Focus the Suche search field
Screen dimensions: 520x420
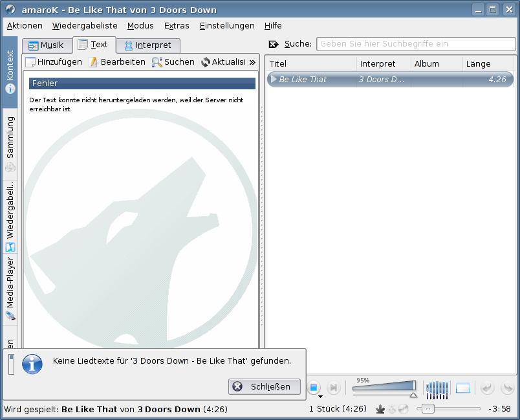tap(417, 44)
